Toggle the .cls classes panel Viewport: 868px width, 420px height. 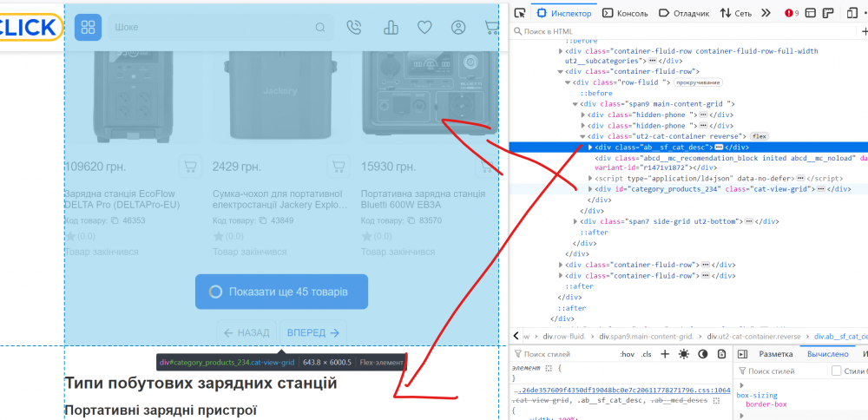[647, 354]
